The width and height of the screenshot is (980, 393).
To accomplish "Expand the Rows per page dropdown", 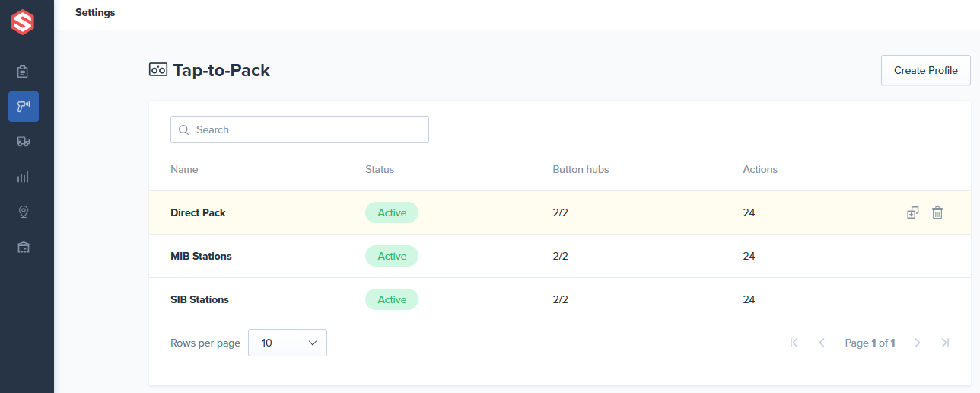I will tap(288, 343).
